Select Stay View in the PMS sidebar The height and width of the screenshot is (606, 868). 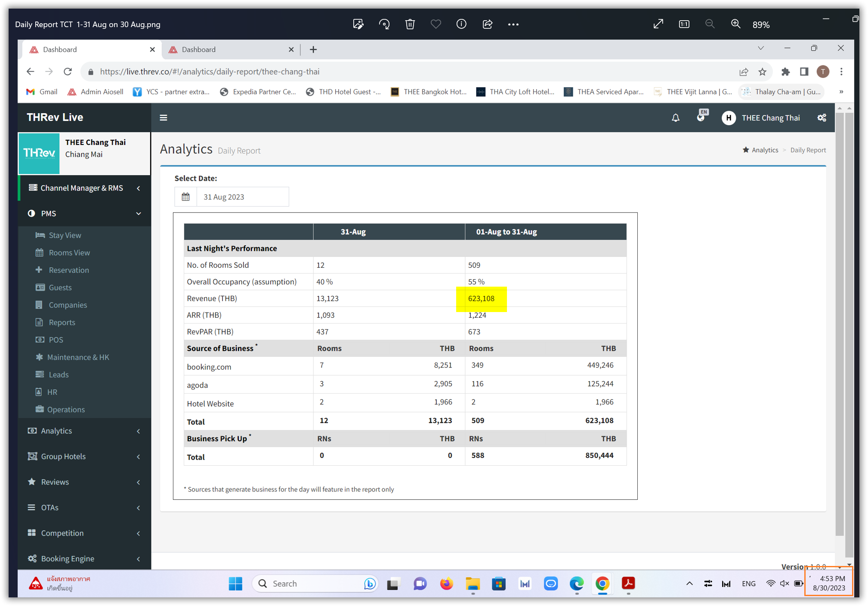point(65,235)
